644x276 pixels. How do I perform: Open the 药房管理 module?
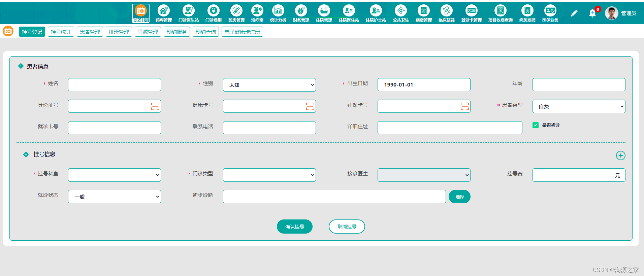[x=236, y=13]
